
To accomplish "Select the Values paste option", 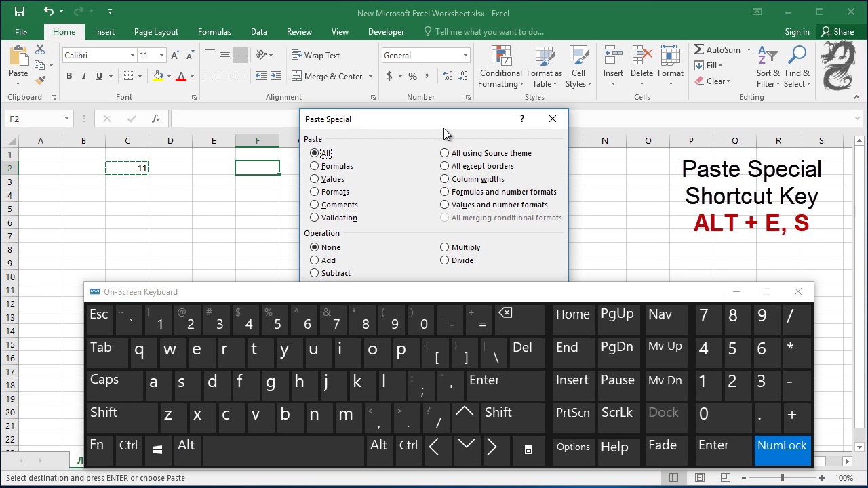I will [328, 179].
